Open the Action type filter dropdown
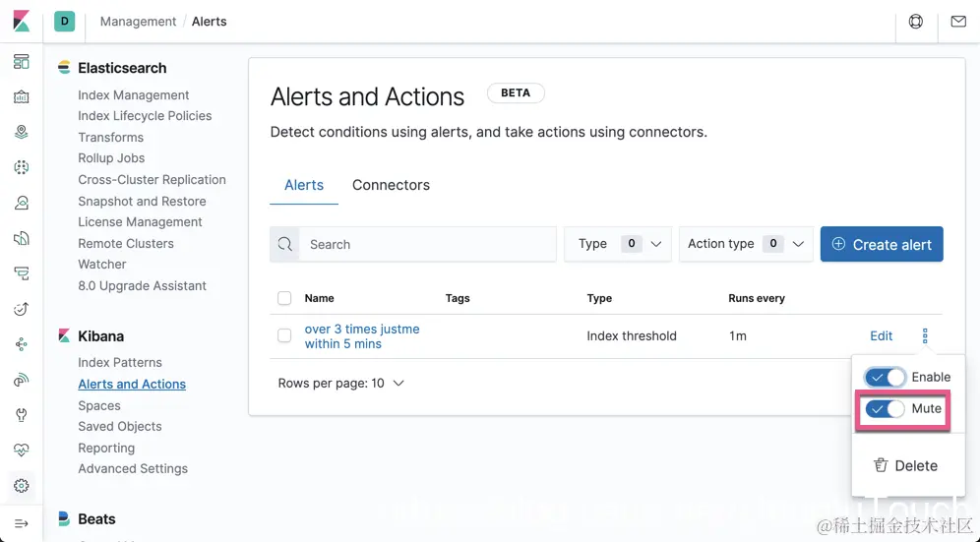 pyautogui.click(x=746, y=244)
